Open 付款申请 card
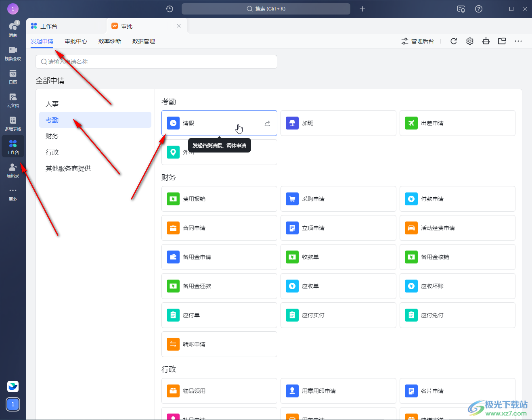Image resolution: width=532 pixels, height=420 pixels. (x=457, y=199)
